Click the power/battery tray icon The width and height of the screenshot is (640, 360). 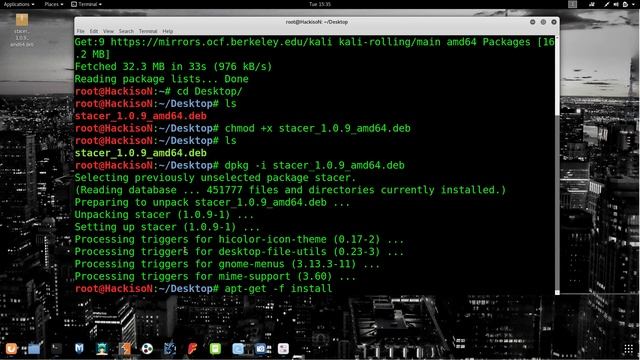point(625,4)
